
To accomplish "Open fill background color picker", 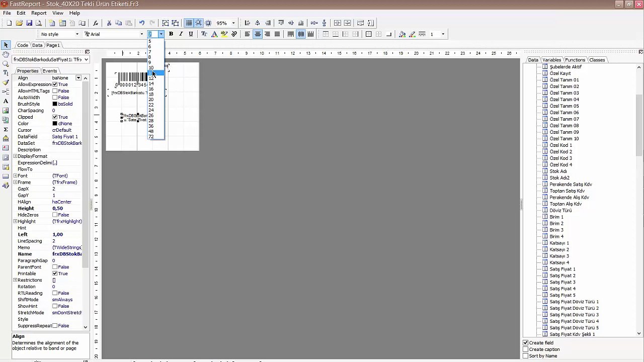I will pos(402,34).
